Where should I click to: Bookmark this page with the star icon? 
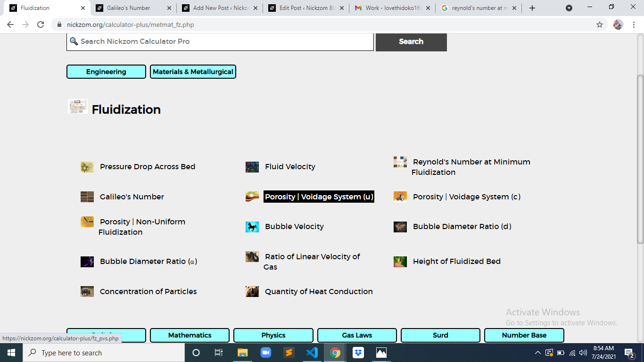pyautogui.click(x=600, y=25)
